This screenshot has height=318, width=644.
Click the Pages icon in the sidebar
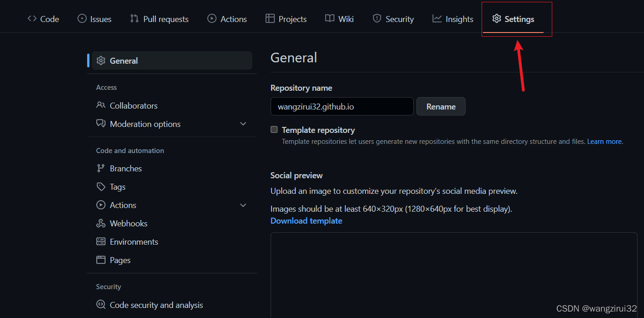click(100, 260)
